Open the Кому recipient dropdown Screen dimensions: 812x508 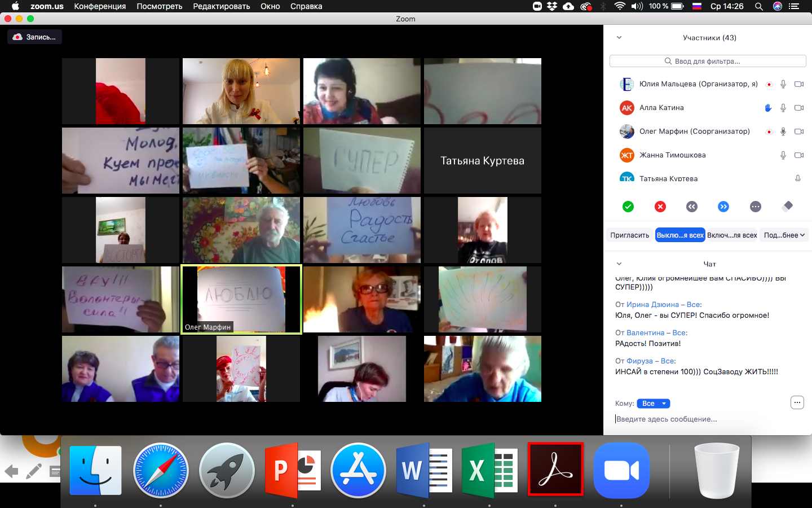[x=654, y=404]
